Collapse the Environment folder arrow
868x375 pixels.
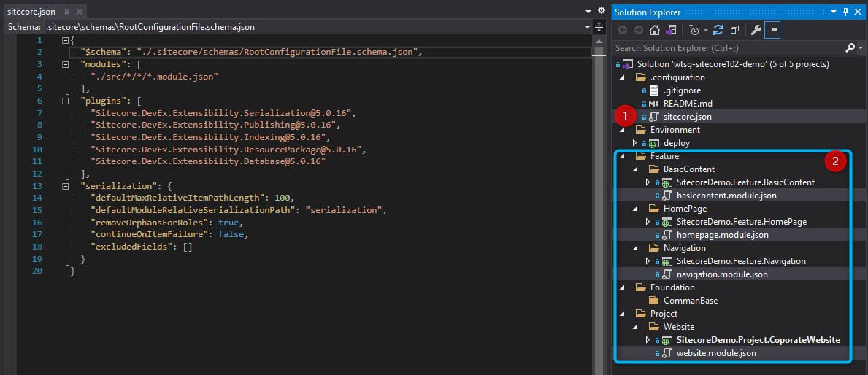tap(622, 130)
